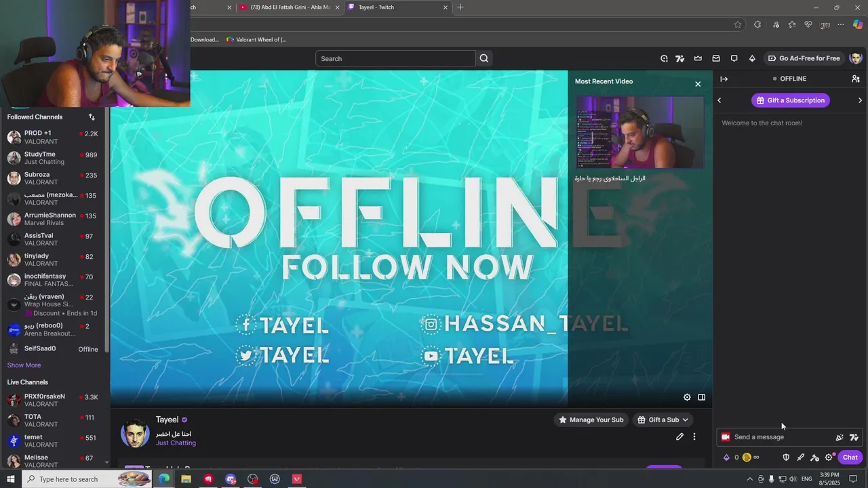The width and height of the screenshot is (868, 488).
Task: Open the PRXf0rsakeN live channel
Action: pos(53,400)
